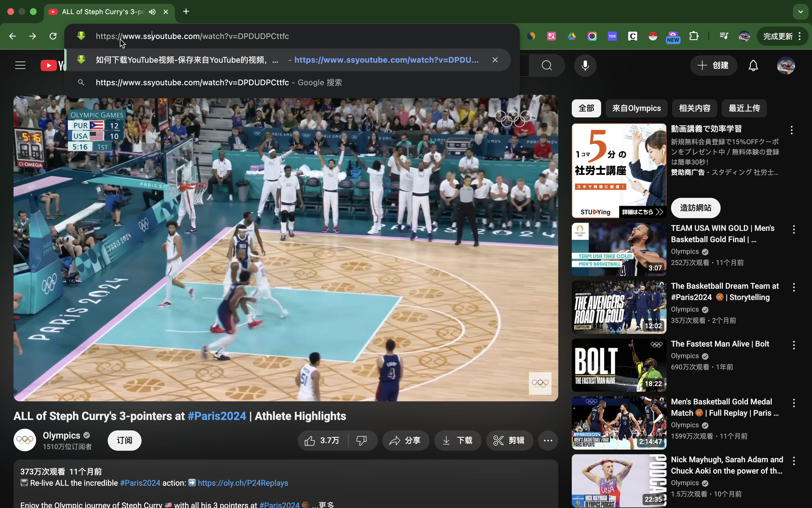Mute the tab via its speaker icon
The image size is (812, 508).
point(152,12)
